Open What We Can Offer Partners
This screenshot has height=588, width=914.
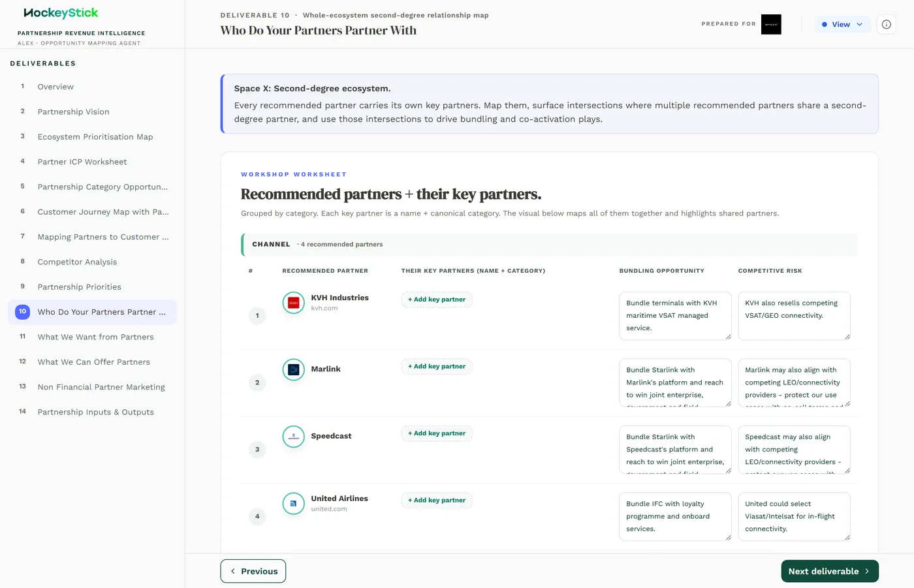tap(92, 362)
